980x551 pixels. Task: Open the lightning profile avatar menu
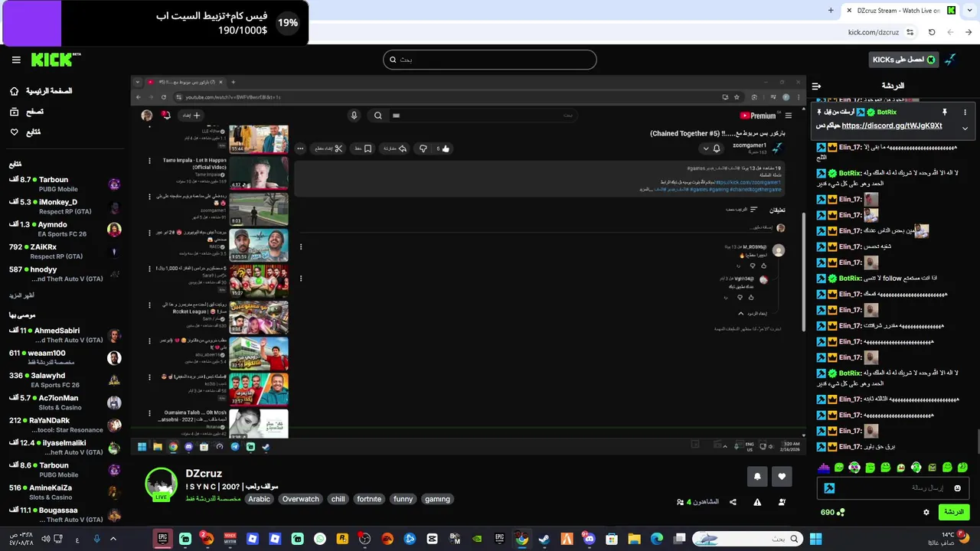pos(951,60)
